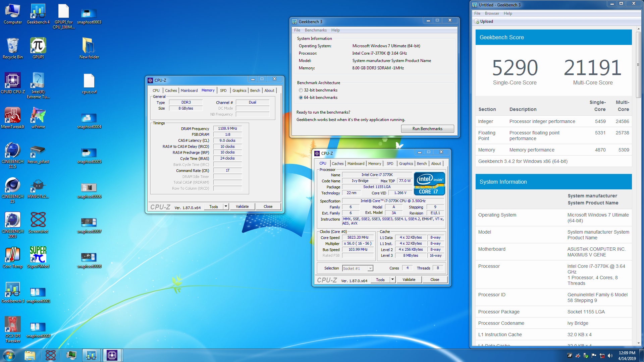Open the Geekbench 4 desktop shortcut

click(x=38, y=14)
